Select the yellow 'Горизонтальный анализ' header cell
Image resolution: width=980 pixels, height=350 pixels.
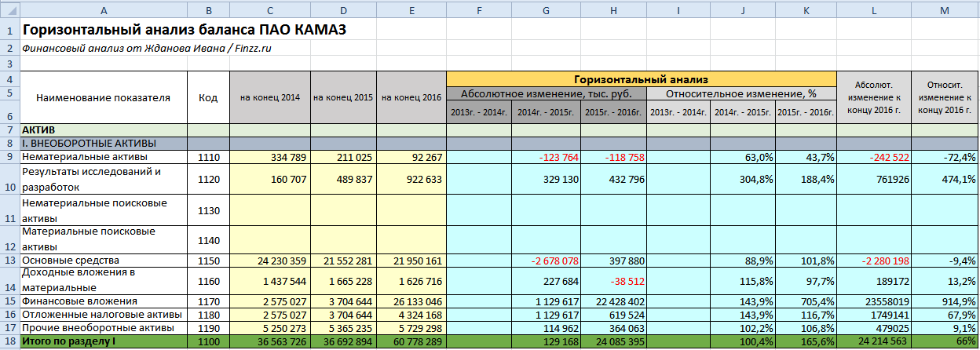pyautogui.click(x=641, y=79)
